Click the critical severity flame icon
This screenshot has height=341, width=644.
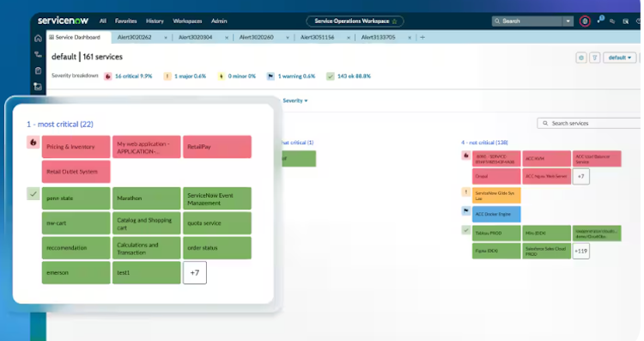tap(107, 76)
